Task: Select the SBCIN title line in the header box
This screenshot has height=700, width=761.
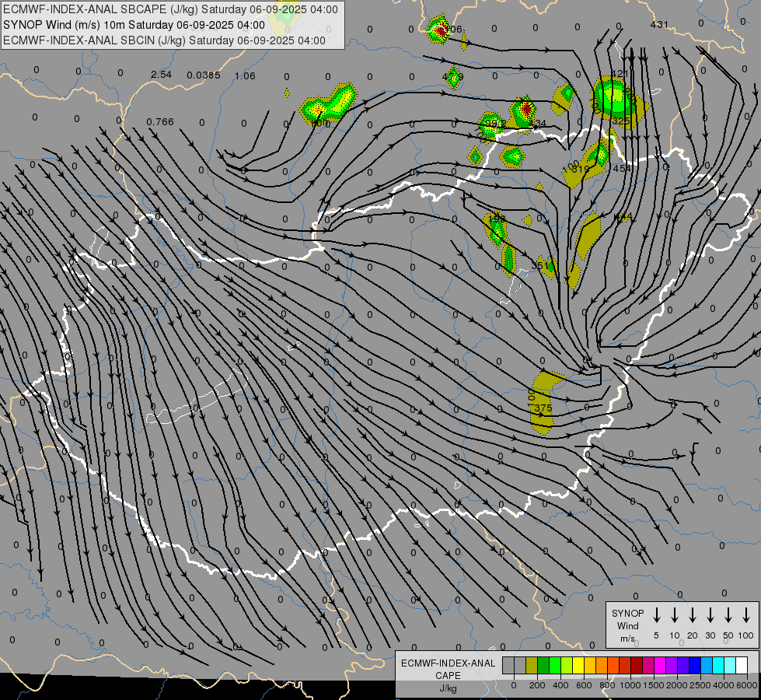Action: pyautogui.click(x=164, y=40)
